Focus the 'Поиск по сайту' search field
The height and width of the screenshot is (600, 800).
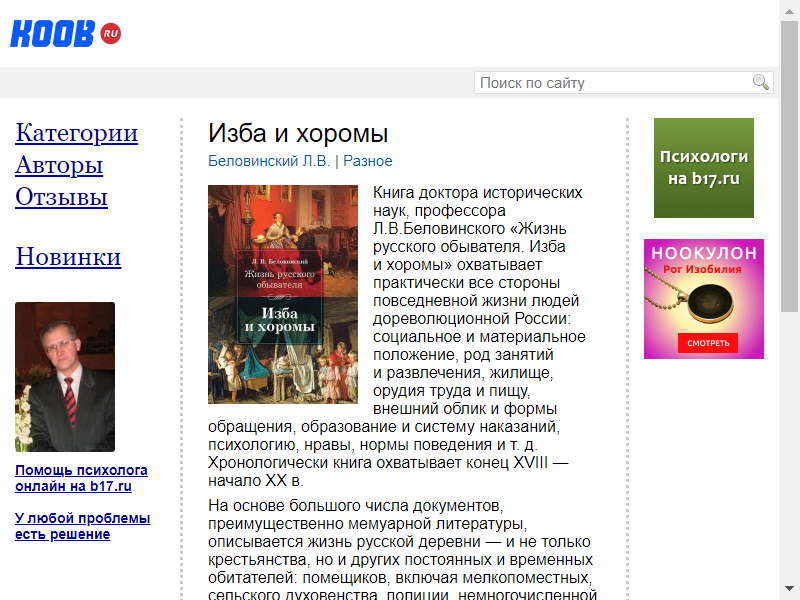(x=623, y=83)
